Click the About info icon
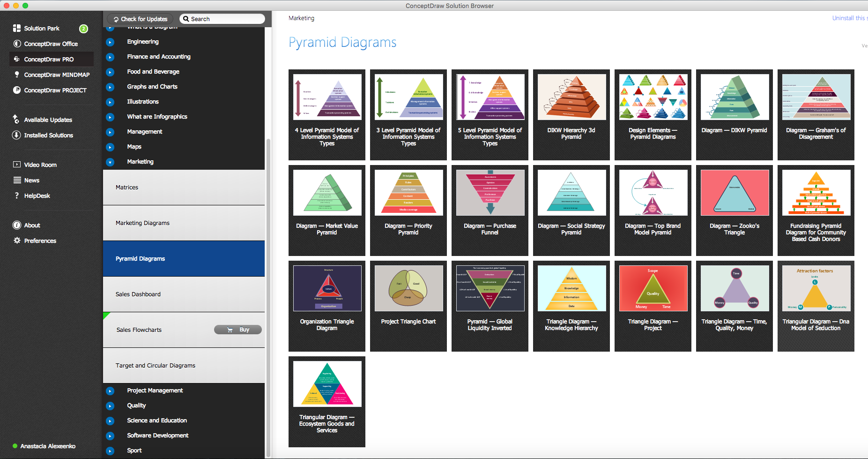The image size is (868, 459). (17, 225)
